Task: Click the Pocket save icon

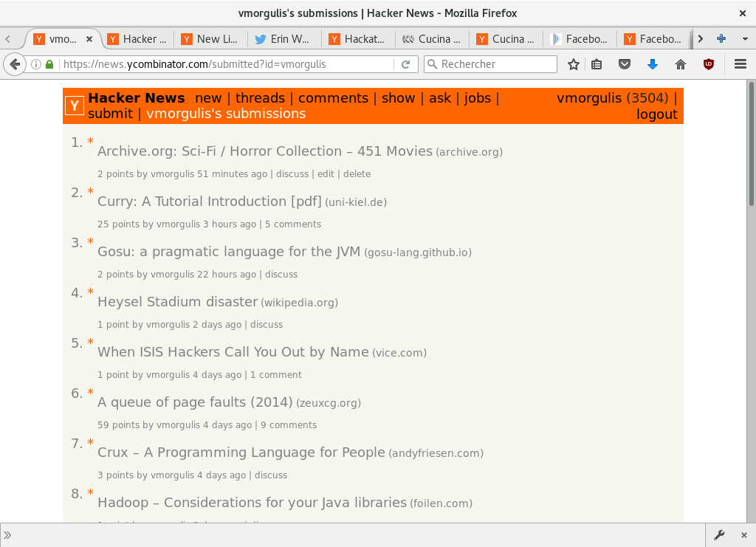Action: [x=625, y=64]
